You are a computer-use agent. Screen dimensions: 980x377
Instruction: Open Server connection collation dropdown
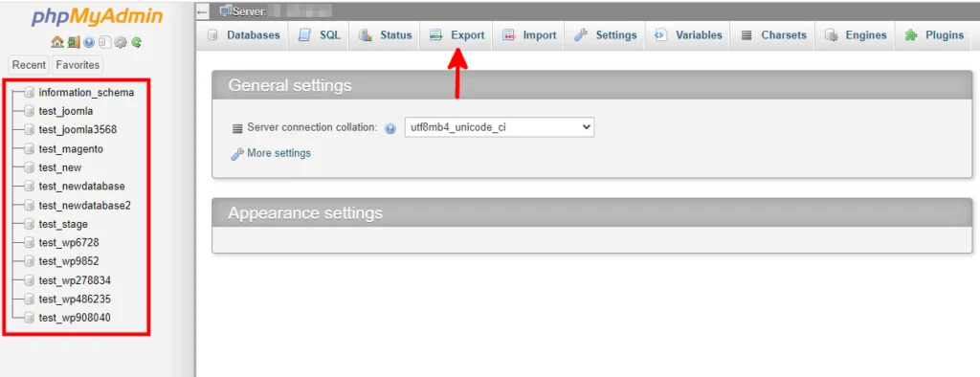pyautogui.click(x=500, y=127)
